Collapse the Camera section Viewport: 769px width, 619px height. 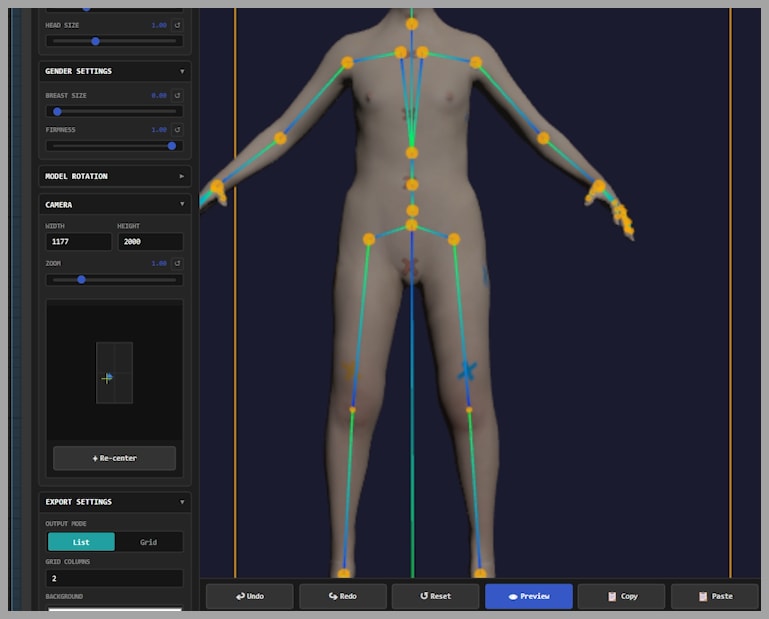coord(181,204)
